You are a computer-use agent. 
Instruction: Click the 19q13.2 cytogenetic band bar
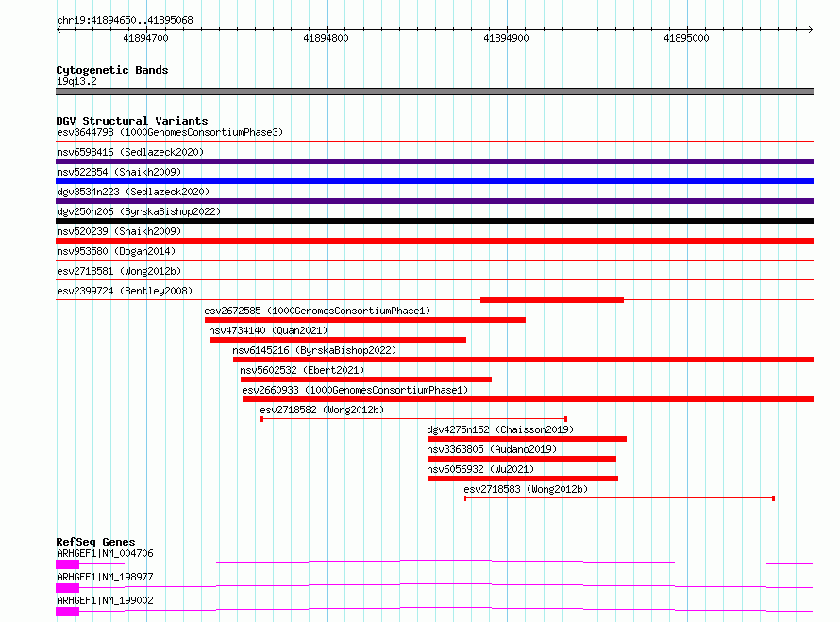point(434,92)
